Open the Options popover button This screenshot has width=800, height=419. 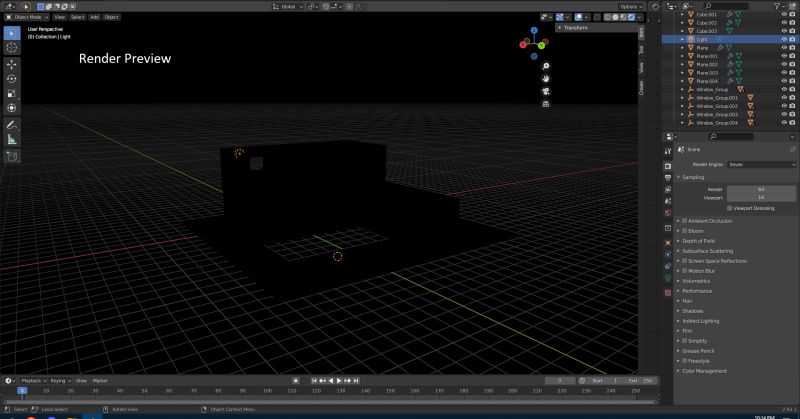(x=631, y=7)
